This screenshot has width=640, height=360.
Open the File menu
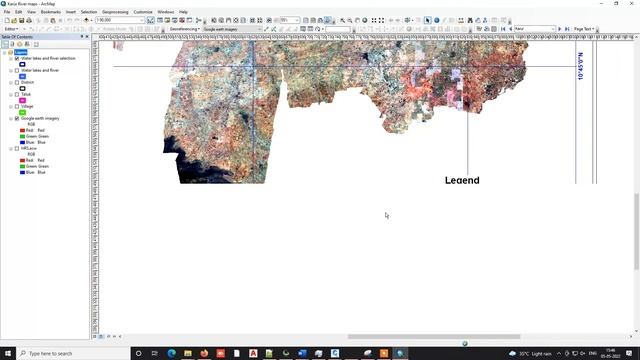point(7,12)
